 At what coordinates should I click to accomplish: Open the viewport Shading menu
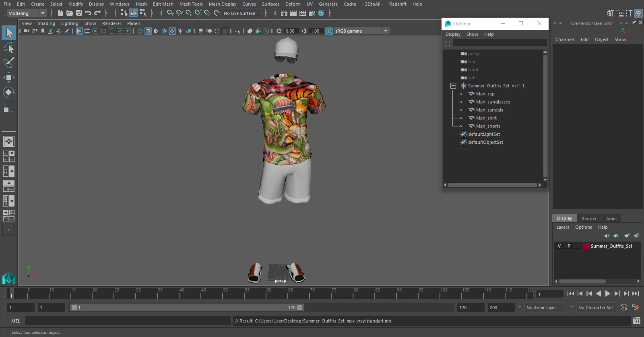(x=46, y=23)
